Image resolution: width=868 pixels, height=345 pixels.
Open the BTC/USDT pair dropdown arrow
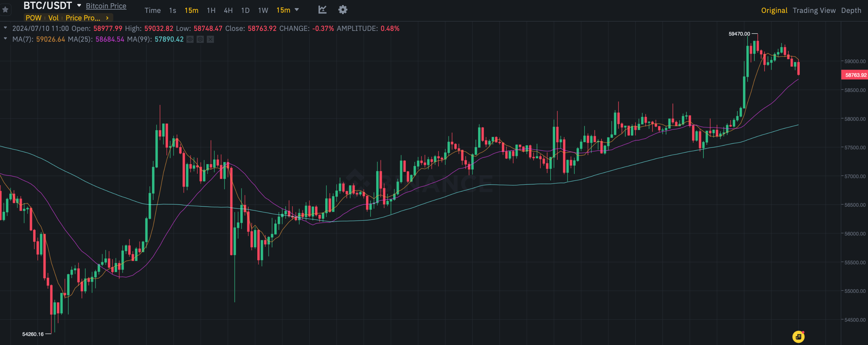coord(79,6)
